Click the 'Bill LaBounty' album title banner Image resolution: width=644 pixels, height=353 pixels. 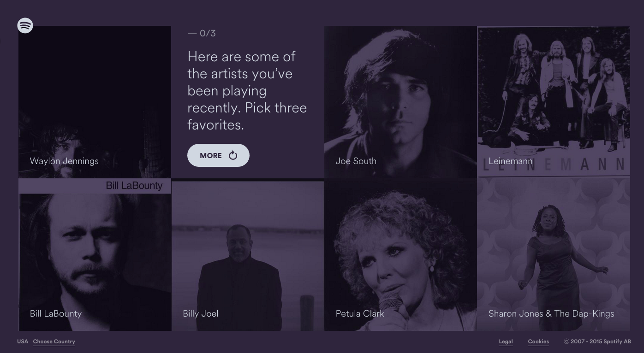pyautogui.click(x=134, y=186)
